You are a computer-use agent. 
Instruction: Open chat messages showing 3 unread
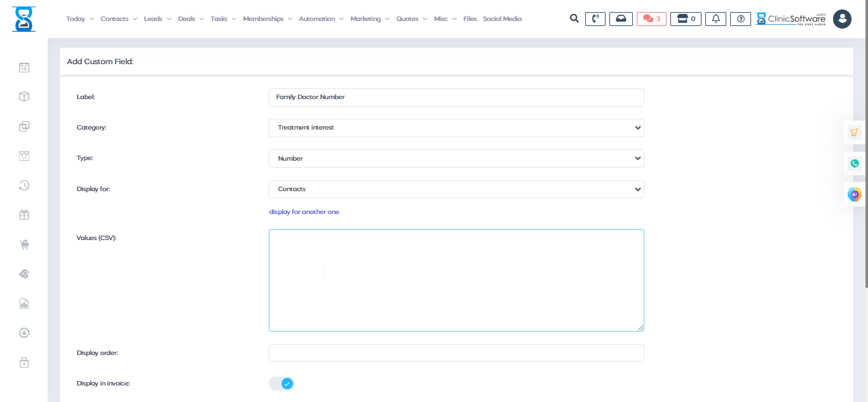click(651, 19)
